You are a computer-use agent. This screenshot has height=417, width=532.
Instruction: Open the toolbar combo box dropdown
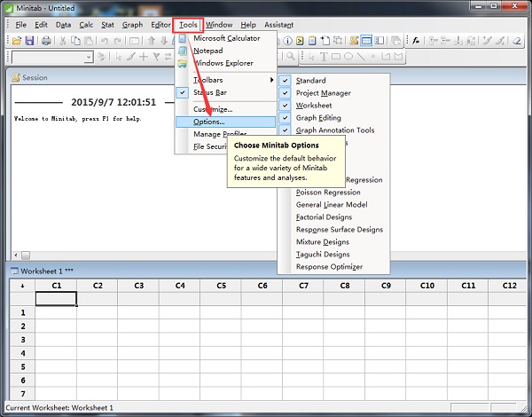pos(89,57)
